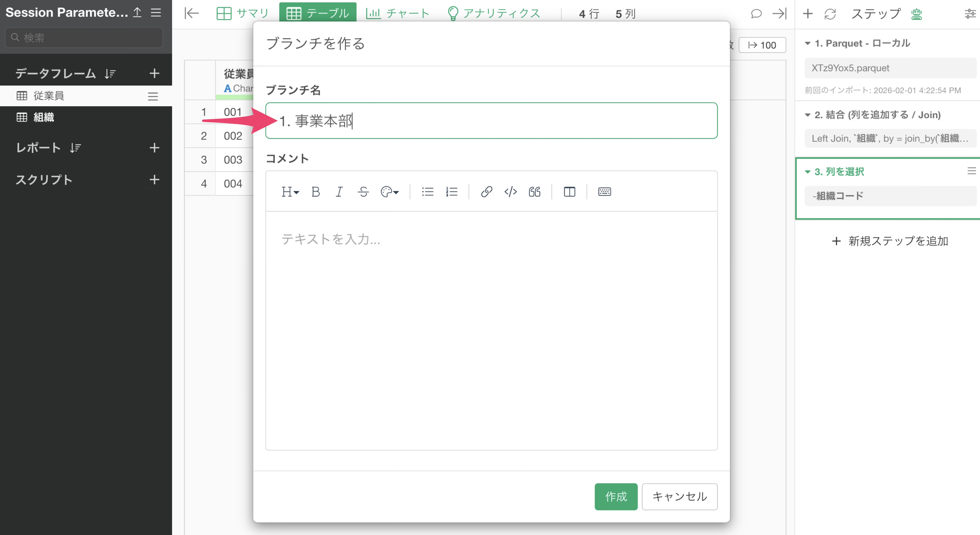Open the チャート tab
This screenshot has height=535, width=980.
(x=398, y=13)
